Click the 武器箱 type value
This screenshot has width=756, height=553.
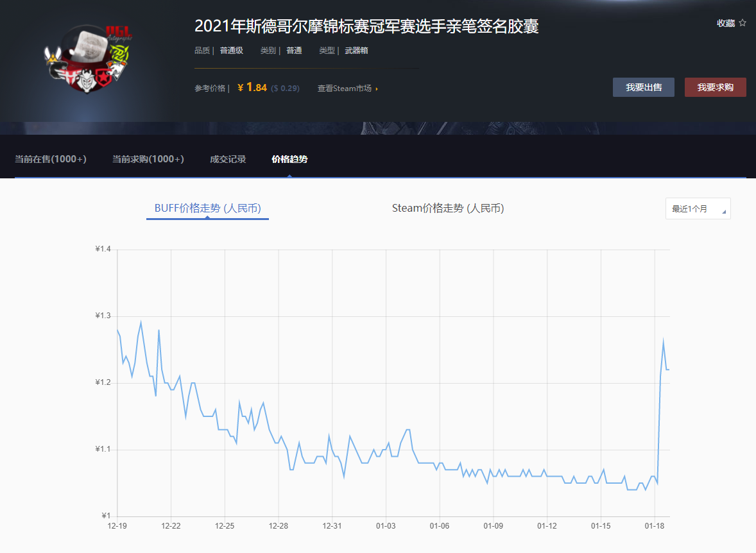coord(356,51)
